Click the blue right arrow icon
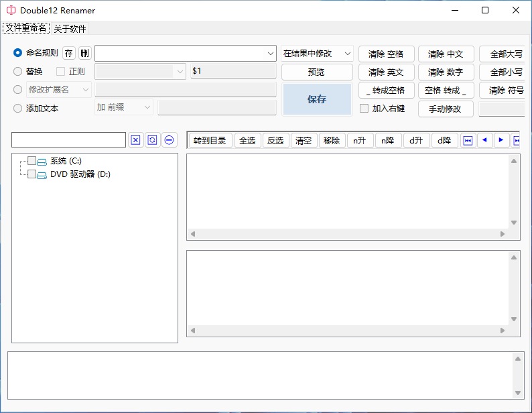This screenshot has height=413, width=532. pos(501,140)
